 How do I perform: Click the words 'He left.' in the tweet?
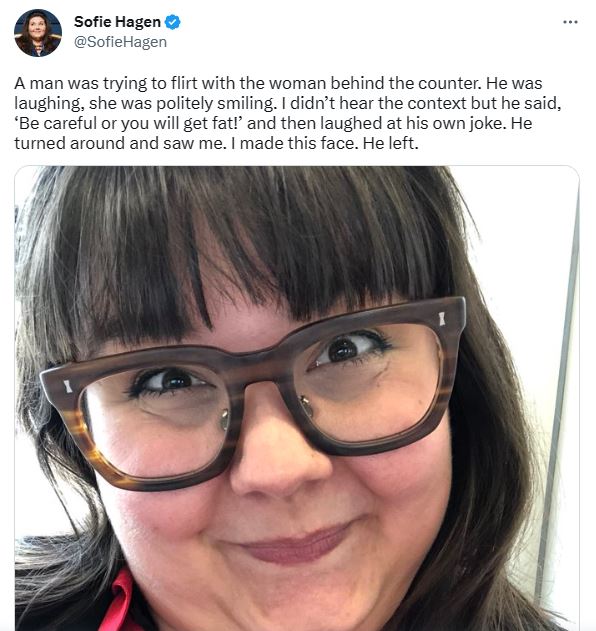[x=390, y=143]
